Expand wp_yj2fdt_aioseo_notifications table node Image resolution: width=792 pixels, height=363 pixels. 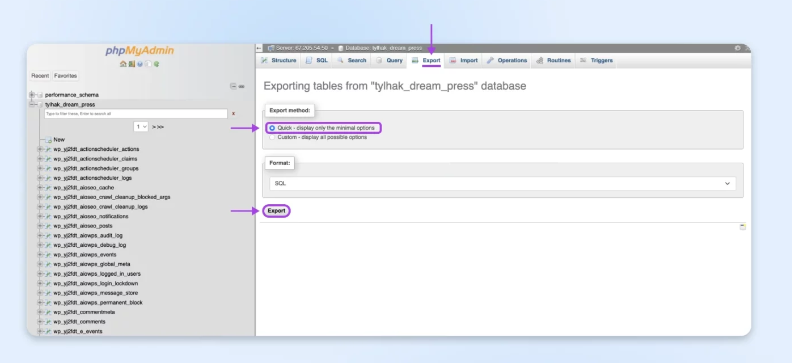(40, 217)
